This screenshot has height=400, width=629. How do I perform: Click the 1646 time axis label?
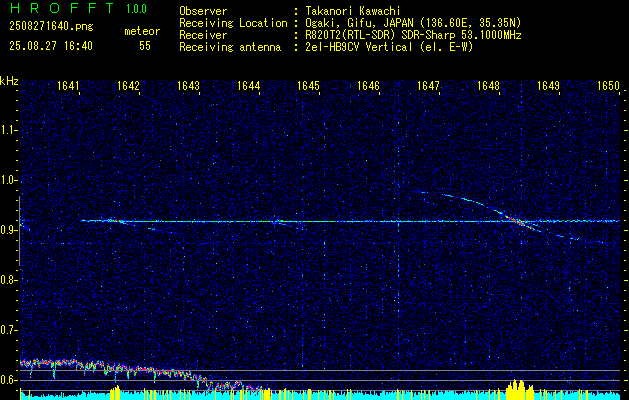point(368,86)
